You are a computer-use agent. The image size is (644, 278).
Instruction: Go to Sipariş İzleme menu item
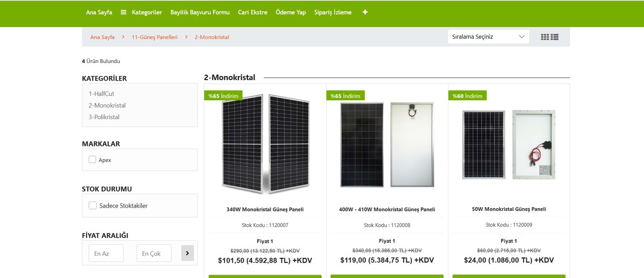[x=333, y=12]
